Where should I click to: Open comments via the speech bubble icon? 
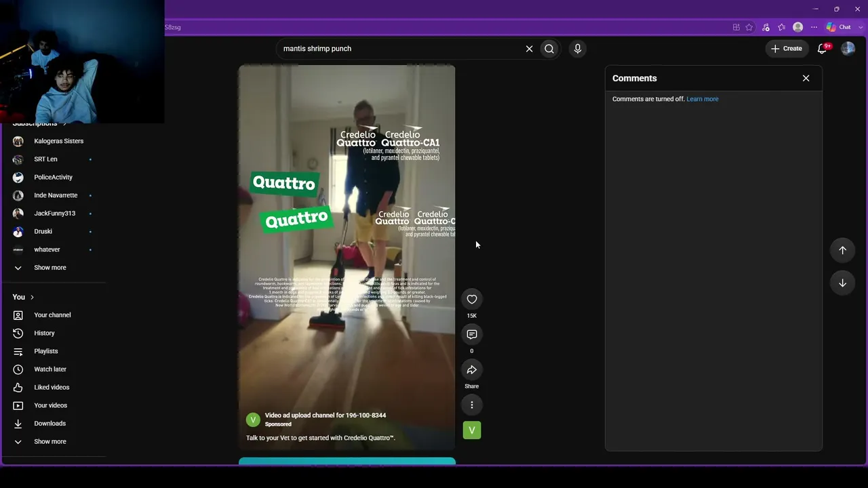tap(472, 335)
